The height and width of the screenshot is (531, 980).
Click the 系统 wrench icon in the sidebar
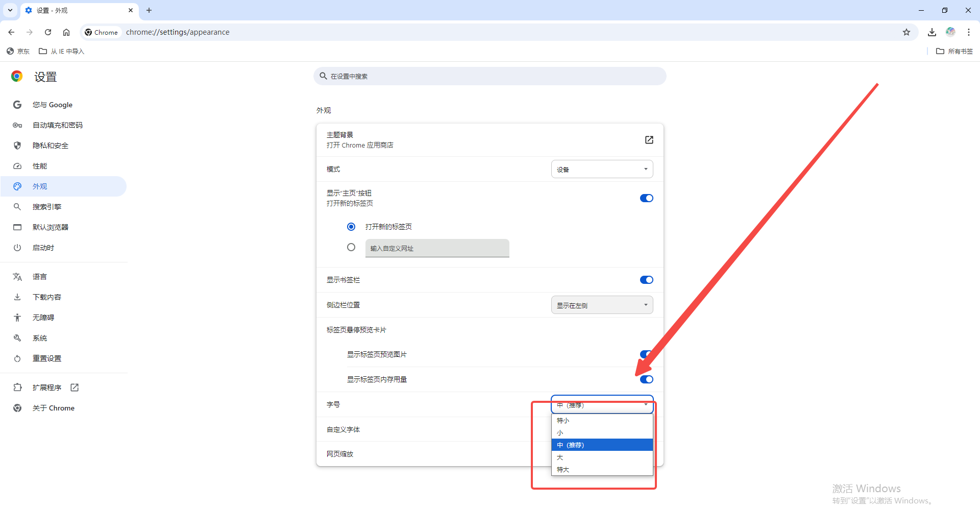17,338
